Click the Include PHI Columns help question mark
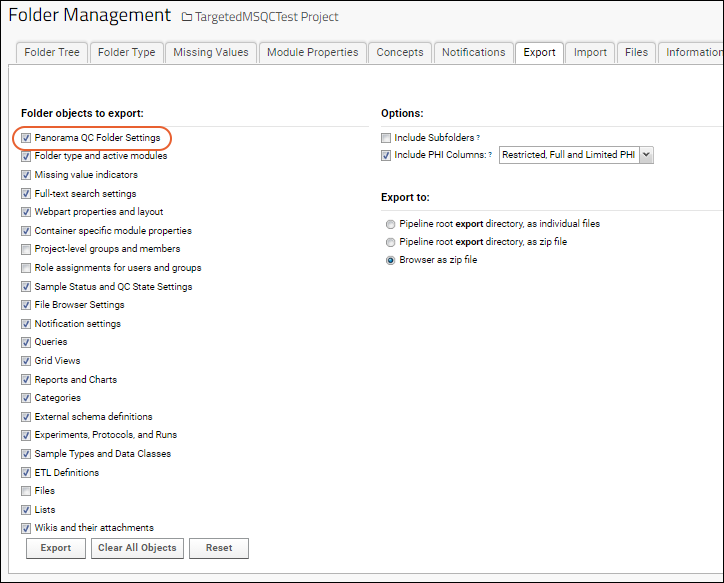The height and width of the screenshot is (583, 724). click(490, 155)
